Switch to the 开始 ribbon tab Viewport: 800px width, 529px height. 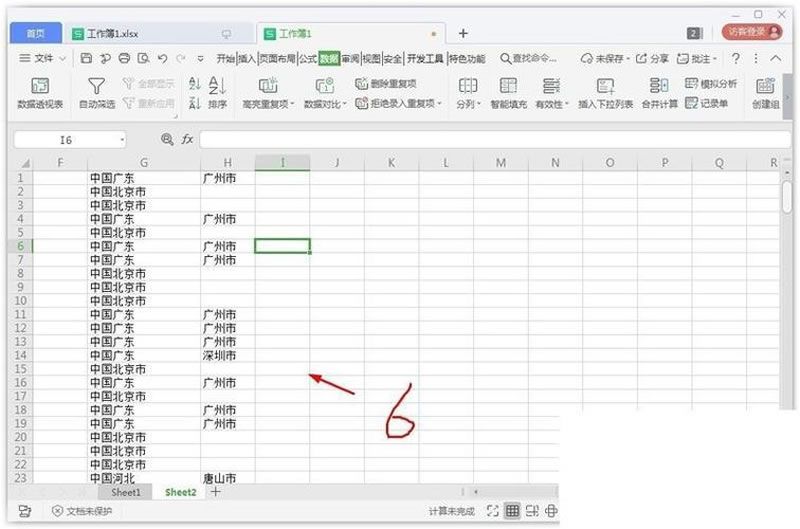[225, 59]
